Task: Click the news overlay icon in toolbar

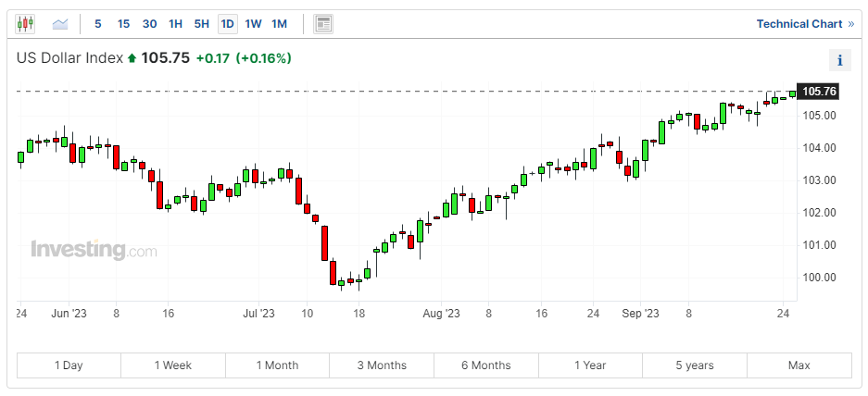Action: coord(322,23)
